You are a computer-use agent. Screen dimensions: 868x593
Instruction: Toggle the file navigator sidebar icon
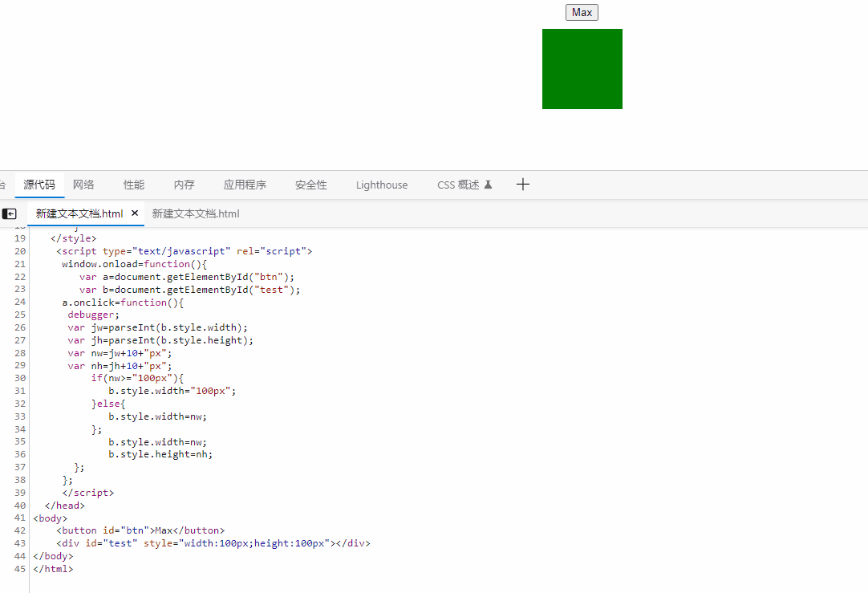pyautogui.click(x=10, y=213)
